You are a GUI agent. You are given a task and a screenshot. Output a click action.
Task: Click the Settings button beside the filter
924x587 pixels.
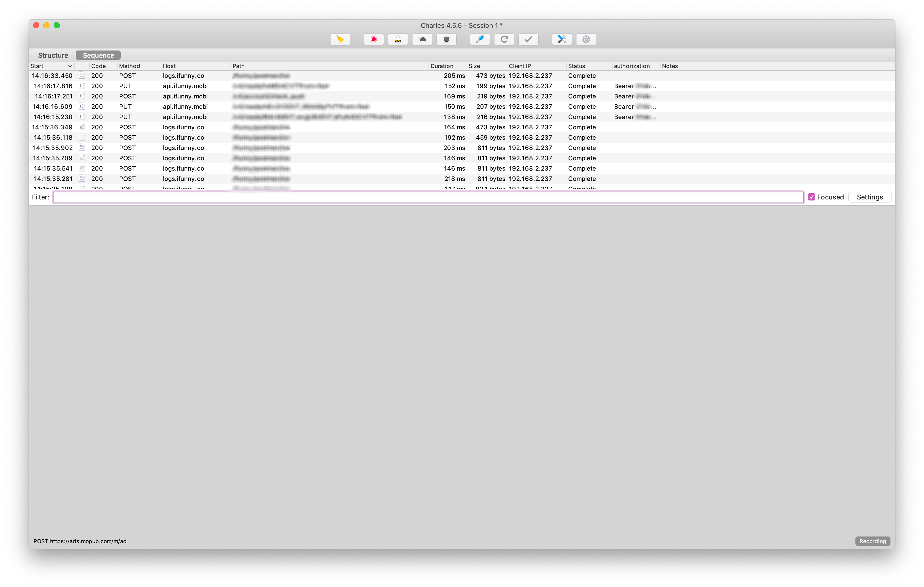click(x=870, y=197)
